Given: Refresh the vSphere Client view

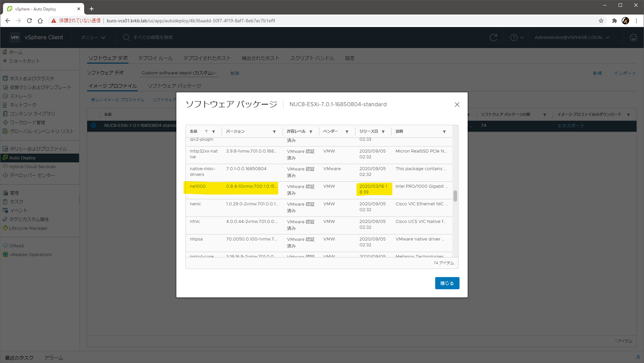Looking at the screenshot, I should click(493, 38).
